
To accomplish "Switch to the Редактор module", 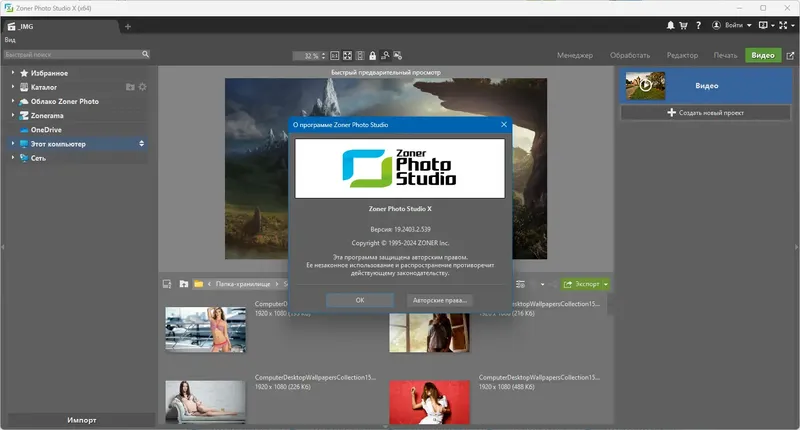I will [682, 55].
